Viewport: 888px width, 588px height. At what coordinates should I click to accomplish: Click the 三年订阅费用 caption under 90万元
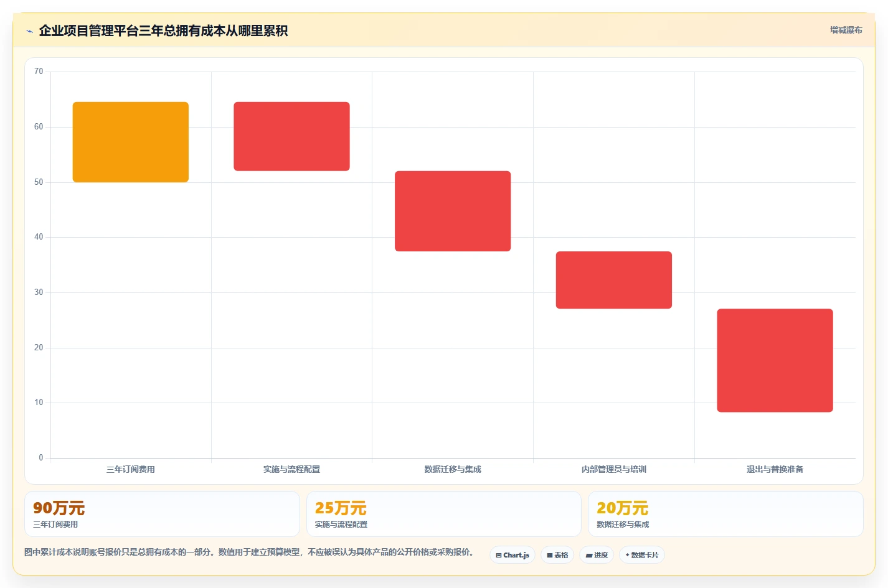pyautogui.click(x=55, y=525)
